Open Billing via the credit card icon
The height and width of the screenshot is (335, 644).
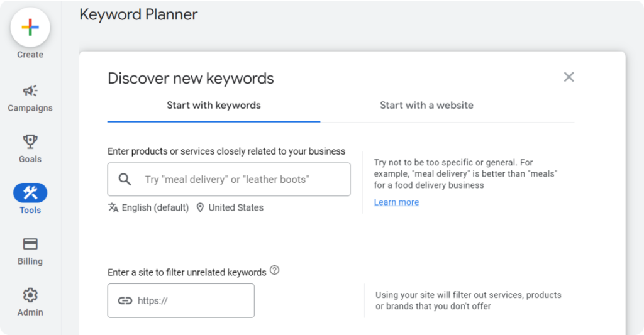pyautogui.click(x=30, y=244)
